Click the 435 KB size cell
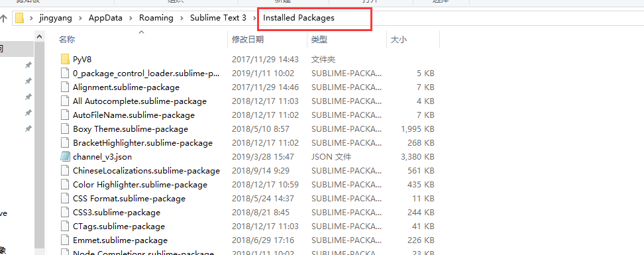This screenshot has width=644, height=255. coord(421,184)
